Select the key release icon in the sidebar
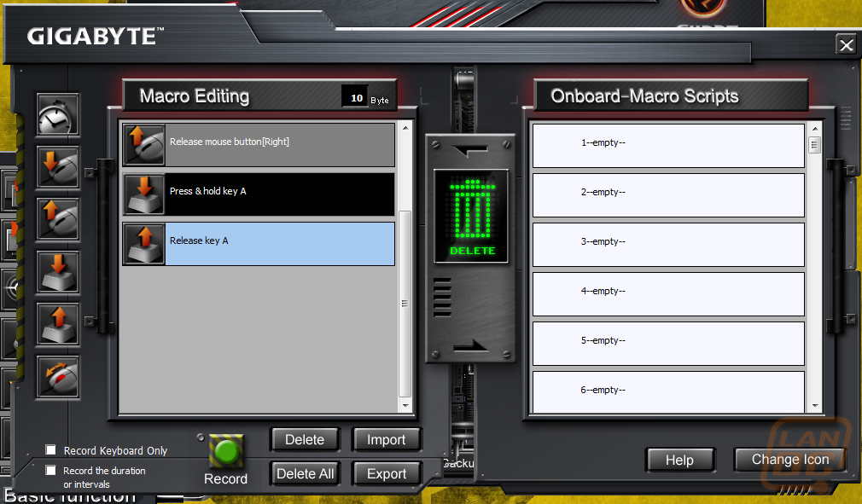This screenshot has height=504, width=862. point(57,325)
